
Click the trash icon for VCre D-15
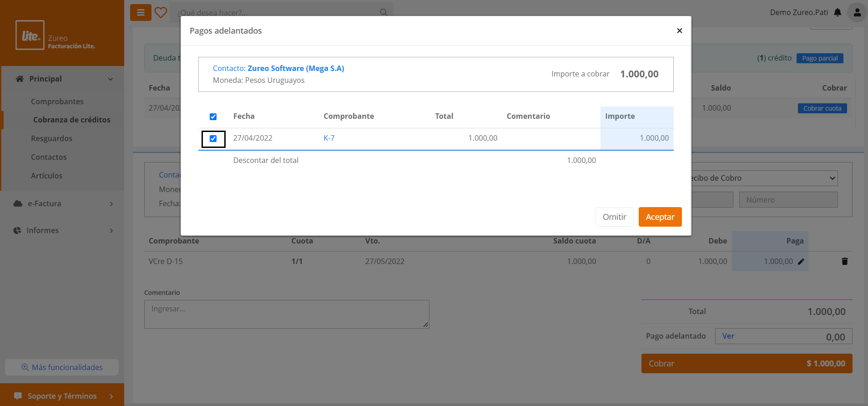click(844, 261)
